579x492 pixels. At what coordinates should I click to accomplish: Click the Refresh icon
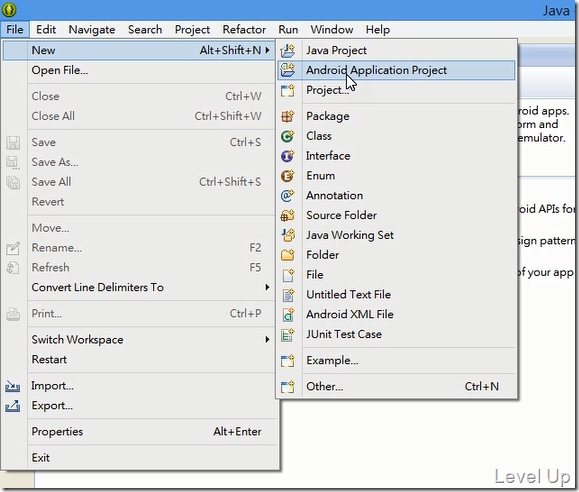13,268
